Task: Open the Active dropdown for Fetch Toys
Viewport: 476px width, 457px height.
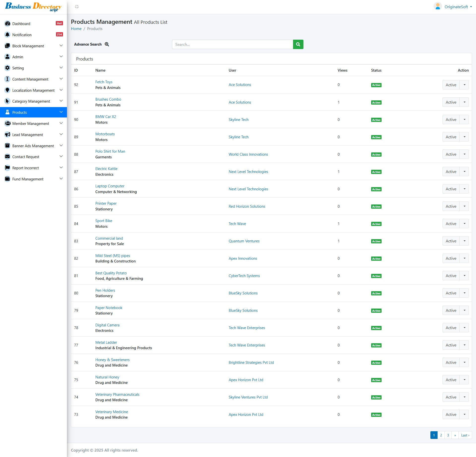Action: [x=465, y=85]
